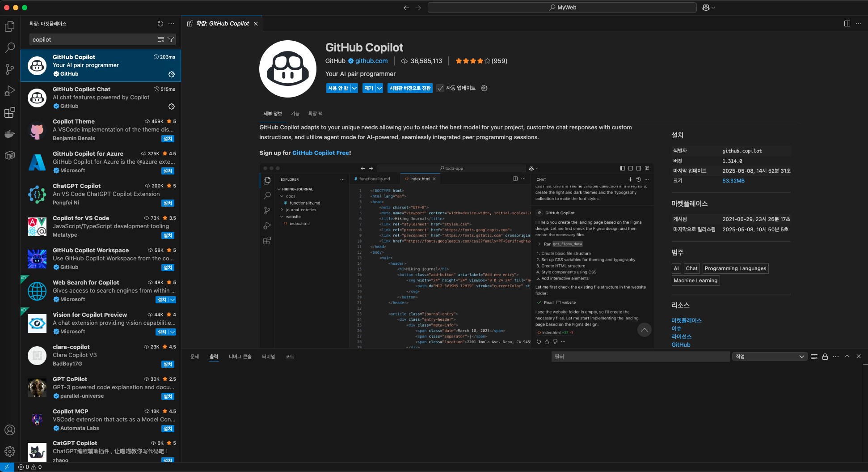The height and width of the screenshot is (472, 868).
Task: Open manage gear for GitHub Copilot item
Action: pyautogui.click(x=172, y=74)
